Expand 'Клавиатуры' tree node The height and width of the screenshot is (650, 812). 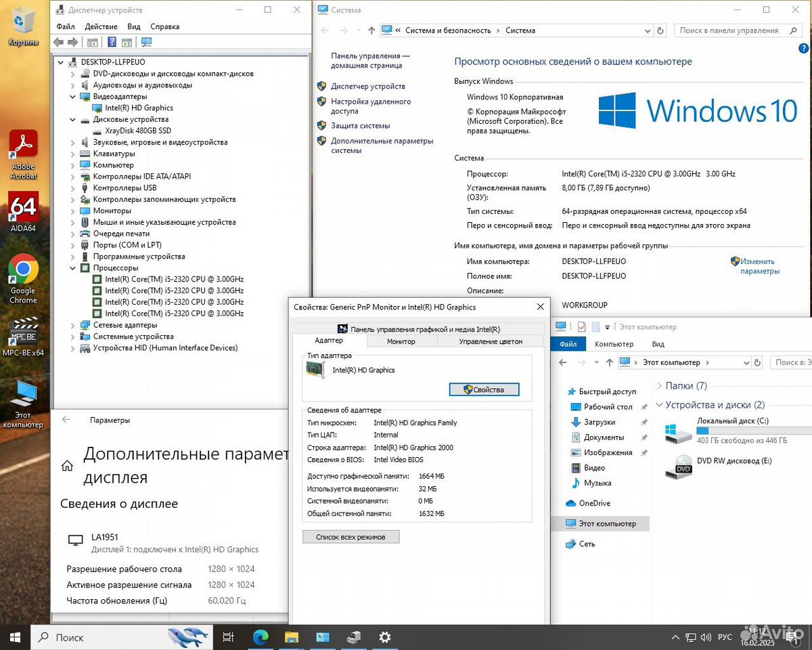click(72, 154)
